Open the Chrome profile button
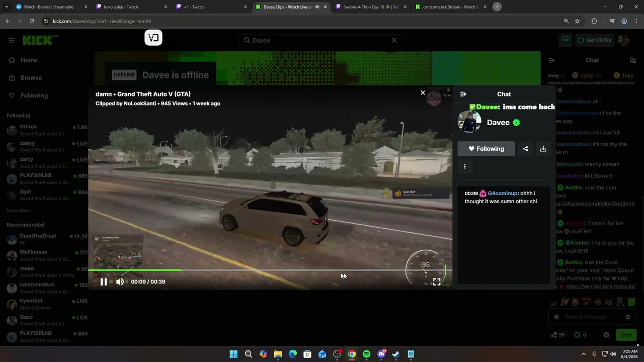Viewport: 644px width, 362px height. [x=624, y=21]
